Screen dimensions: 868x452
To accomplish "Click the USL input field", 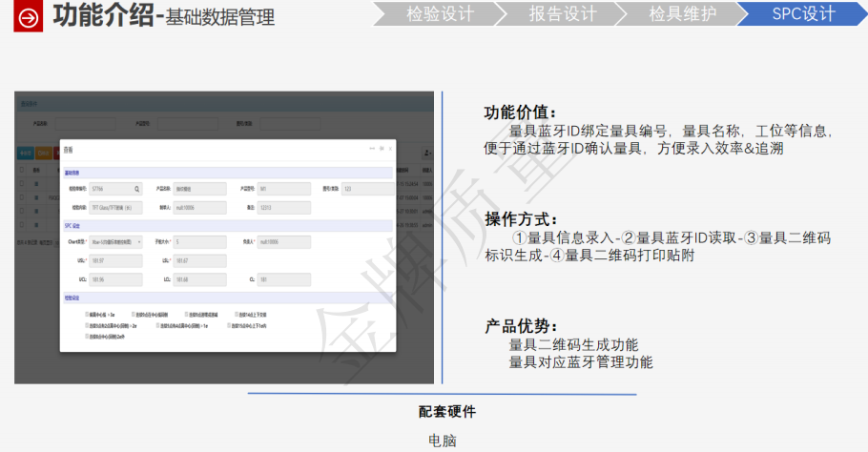I will pos(116,260).
